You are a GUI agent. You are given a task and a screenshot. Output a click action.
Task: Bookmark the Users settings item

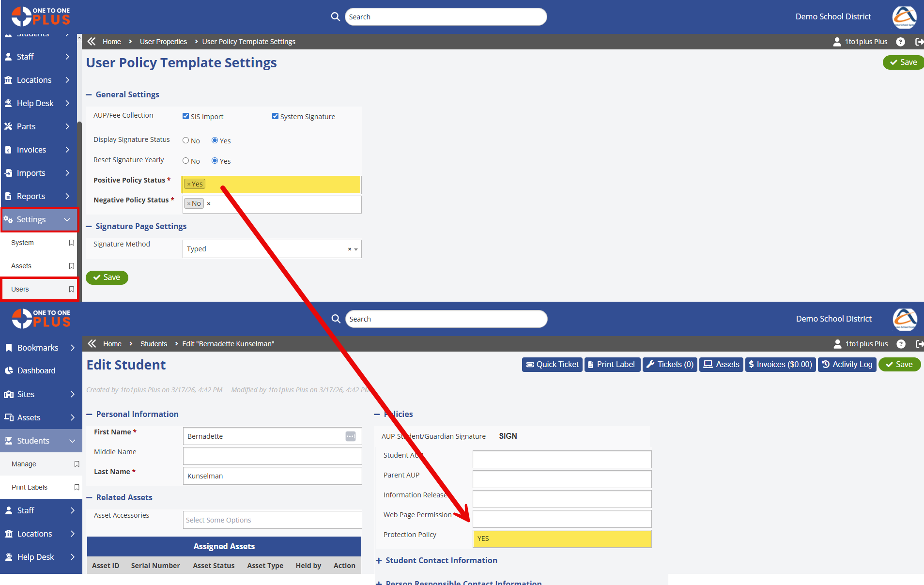coord(71,289)
